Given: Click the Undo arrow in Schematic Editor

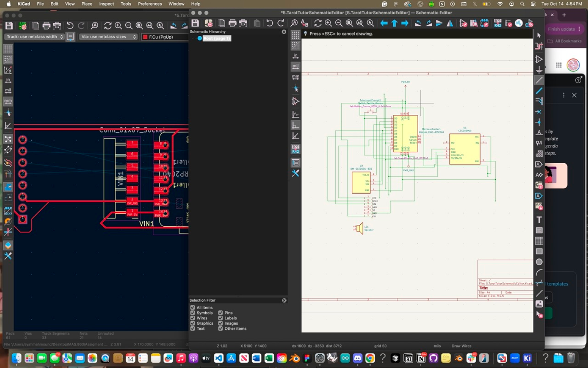Looking at the screenshot, I should pyautogui.click(x=270, y=23).
